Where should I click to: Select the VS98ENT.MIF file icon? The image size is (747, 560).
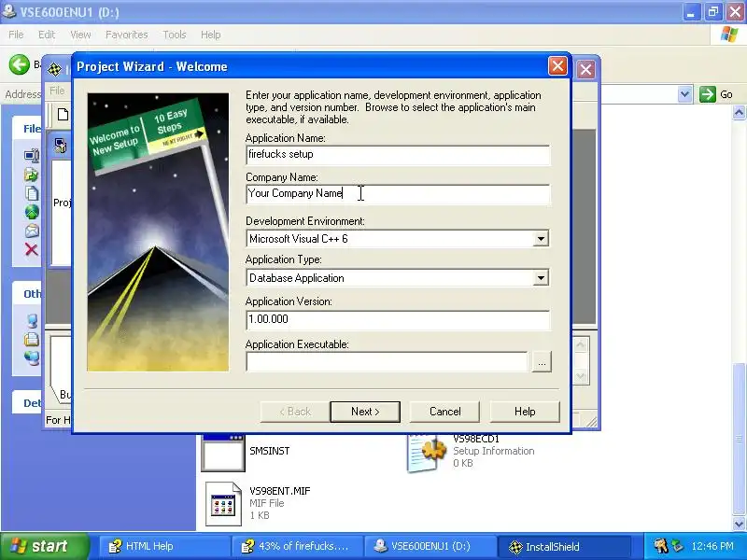[x=223, y=504]
